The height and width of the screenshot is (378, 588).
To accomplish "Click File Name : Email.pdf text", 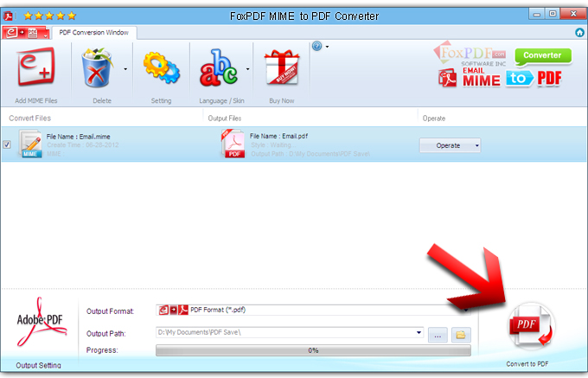I will coord(278,136).
